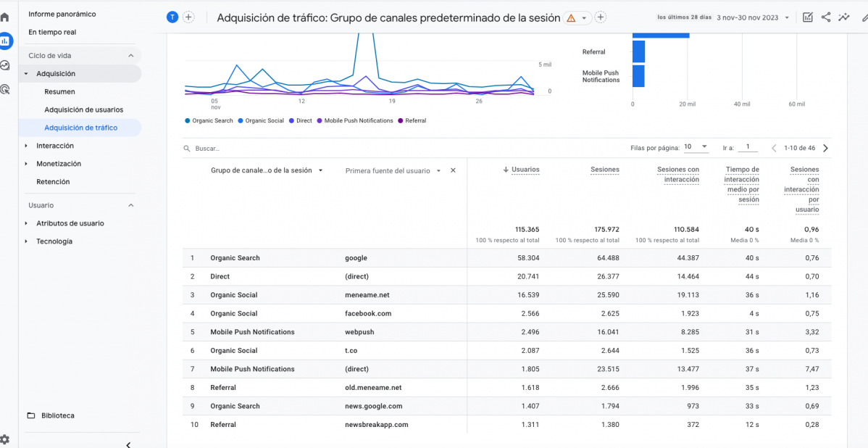Image resolution: width=868 pixels, height=448 pixels.
Task: Open the Insights sparkline icon
Action: (x=843, y=17)
